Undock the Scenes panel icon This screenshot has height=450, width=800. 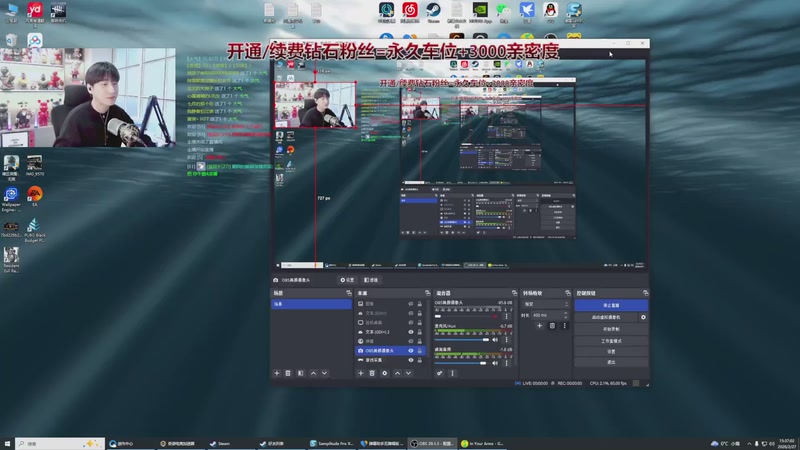pos(349,293)
